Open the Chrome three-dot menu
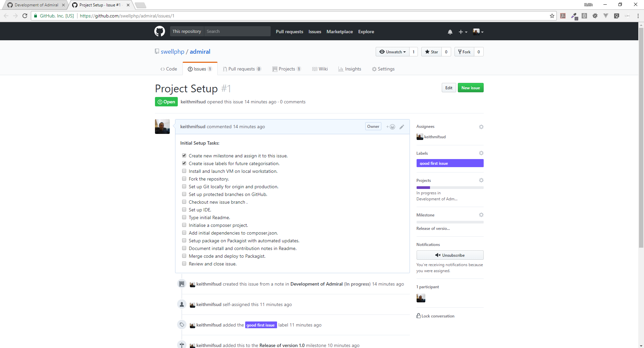 pyautogui.click(x=638, y=16)
